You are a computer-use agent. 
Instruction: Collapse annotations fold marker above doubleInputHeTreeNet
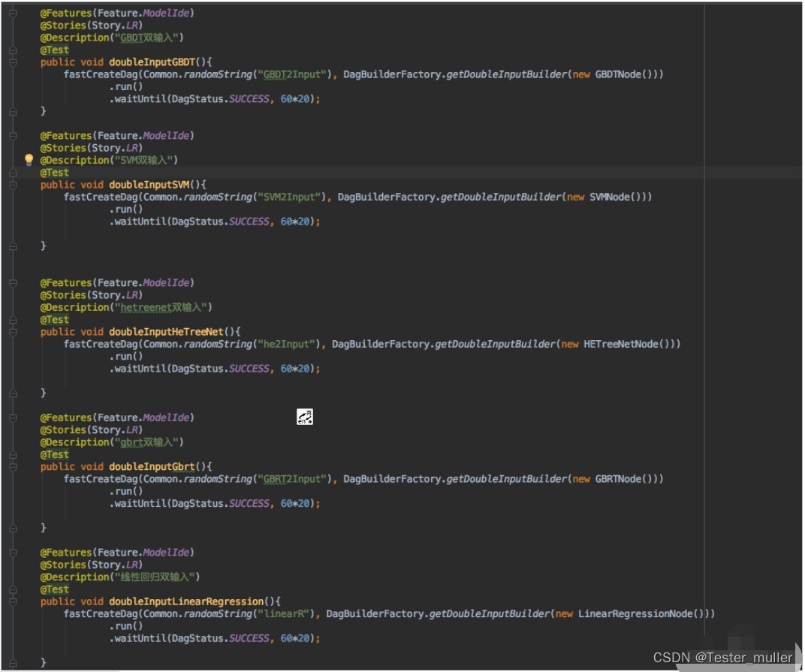point(14,283)
